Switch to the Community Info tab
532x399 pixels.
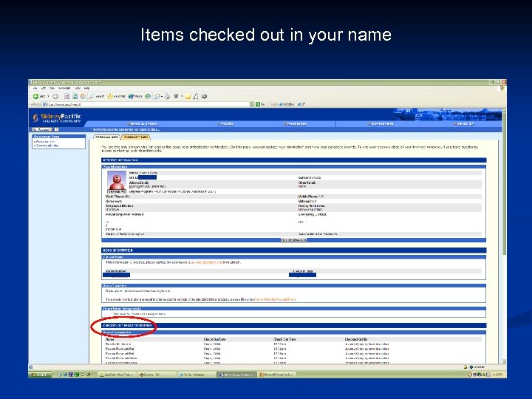(x=135, y=137)
